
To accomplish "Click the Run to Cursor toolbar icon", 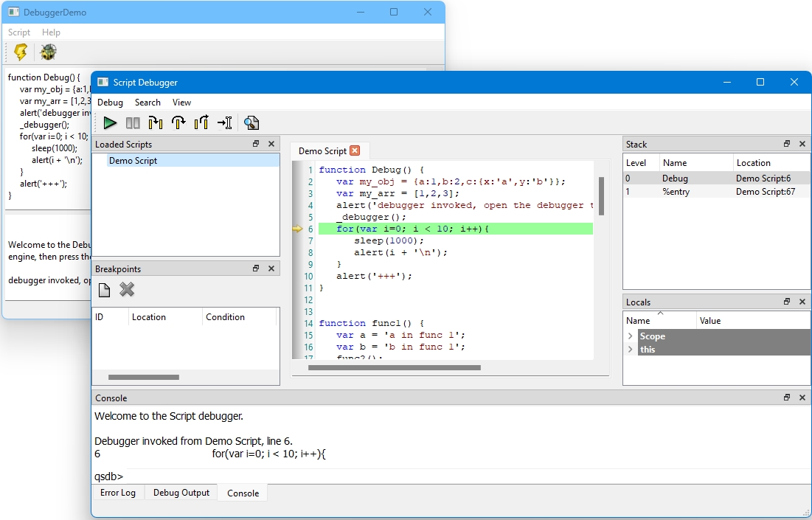I will [x=225, y=122].
